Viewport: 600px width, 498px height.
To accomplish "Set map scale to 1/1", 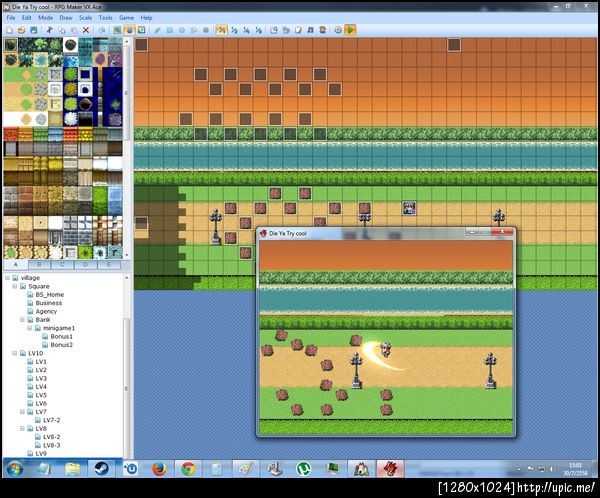I will (222, 30).
